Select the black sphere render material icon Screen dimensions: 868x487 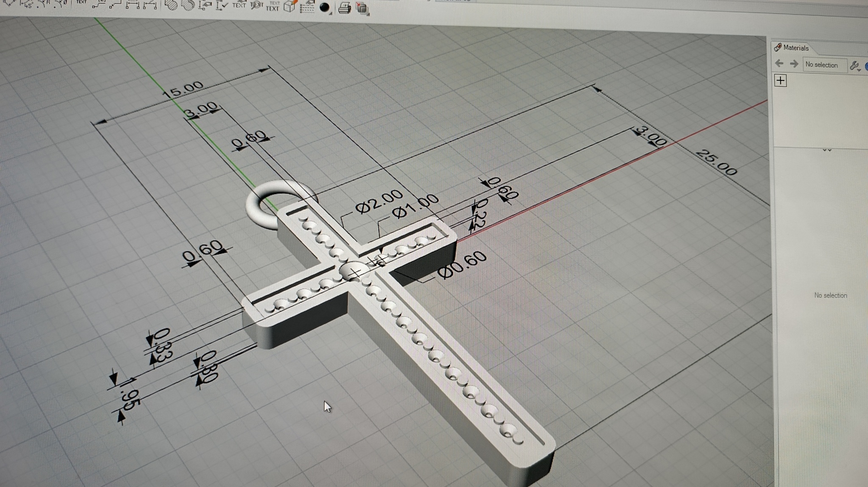pyautogui.click(x=324, y=7)
